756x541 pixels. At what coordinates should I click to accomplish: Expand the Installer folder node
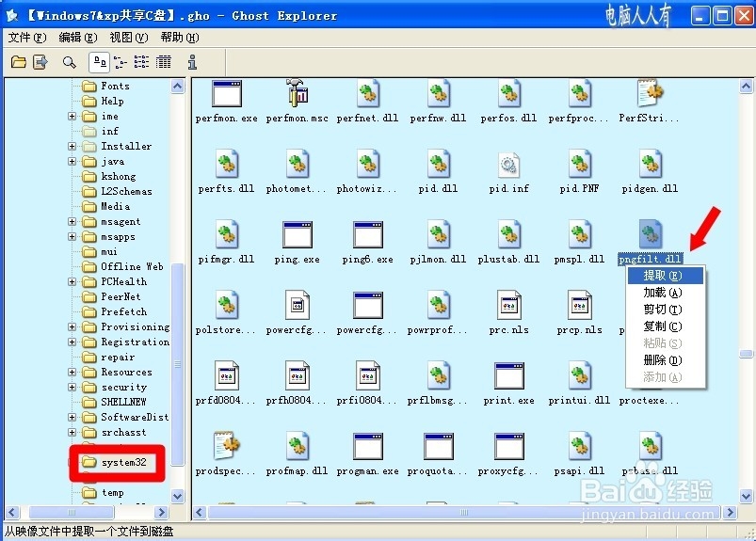coord(72,146)
